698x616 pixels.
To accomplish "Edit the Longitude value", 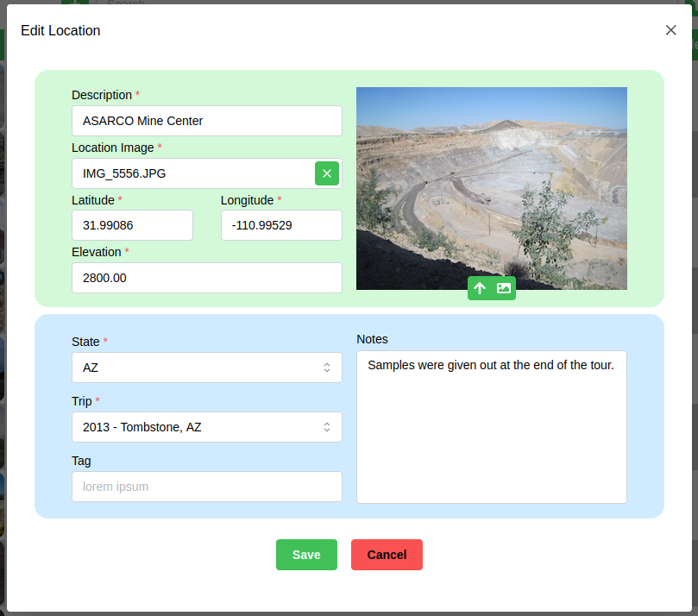I will tap(280, 225).
